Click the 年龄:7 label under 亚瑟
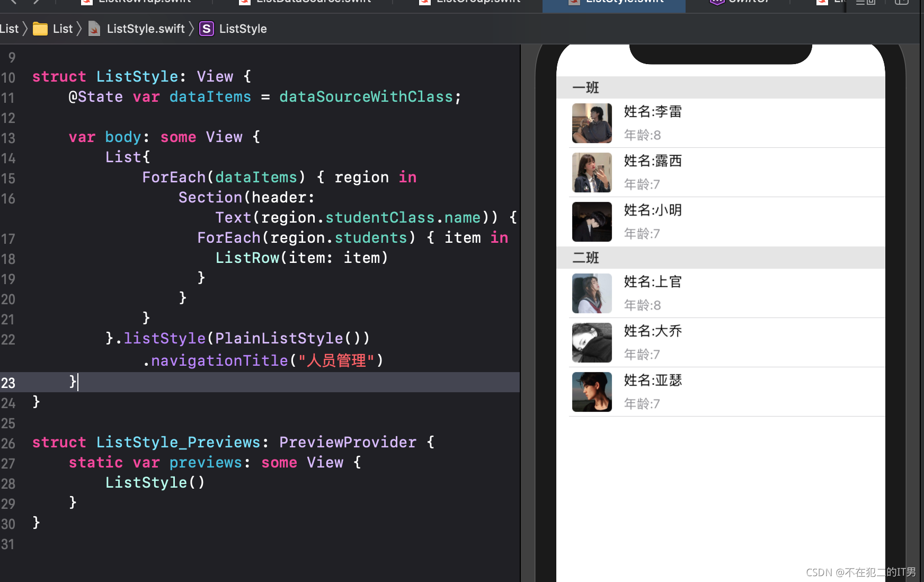Viewport: 924px width, 582px height. pos(642,404)
